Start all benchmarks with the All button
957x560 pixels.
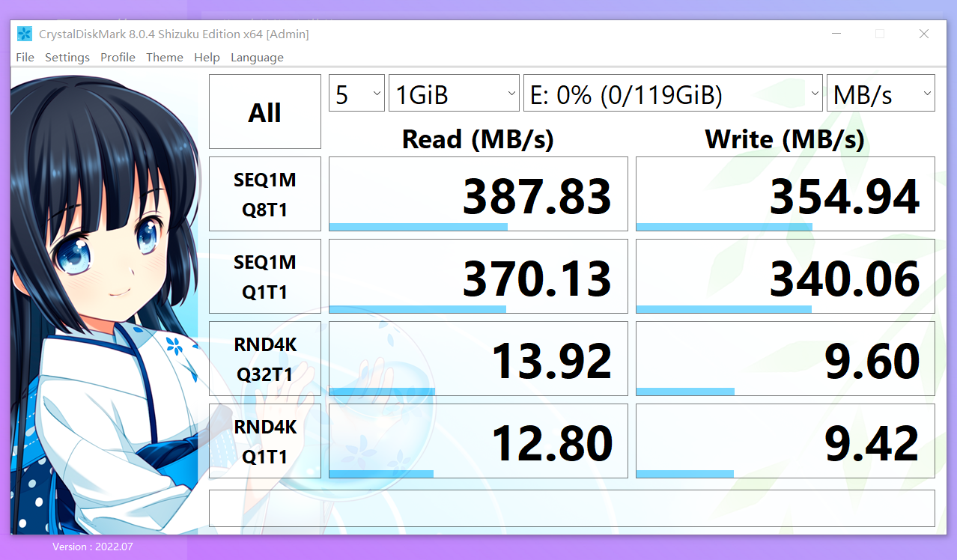(x=264, y=111)
